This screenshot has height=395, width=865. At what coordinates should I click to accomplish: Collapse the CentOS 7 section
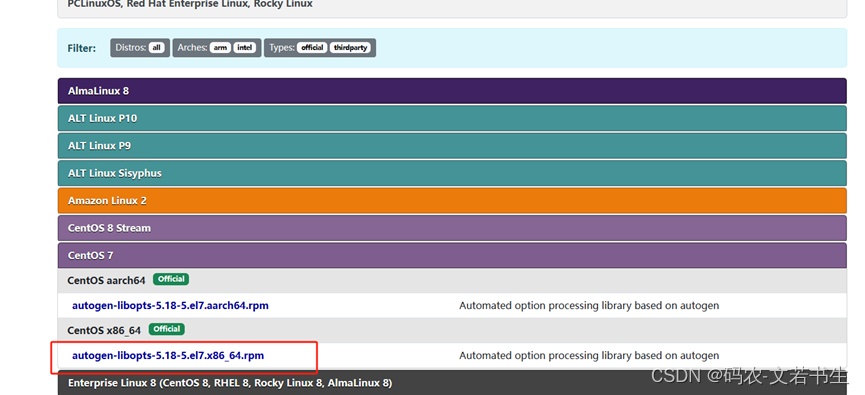point(452,255)
